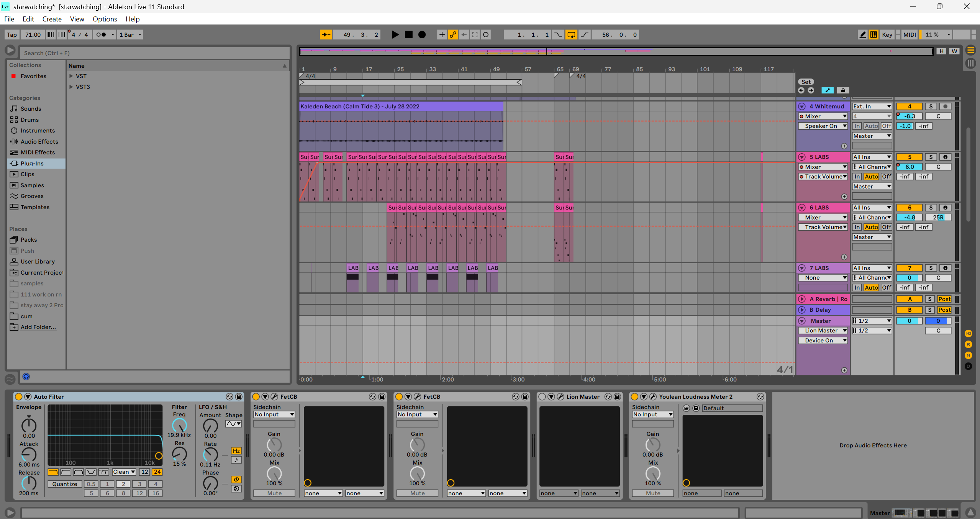Open the 1 Bar quantization dropdown
The width and height of the screenshot is (980, 519).
[130, 34]
